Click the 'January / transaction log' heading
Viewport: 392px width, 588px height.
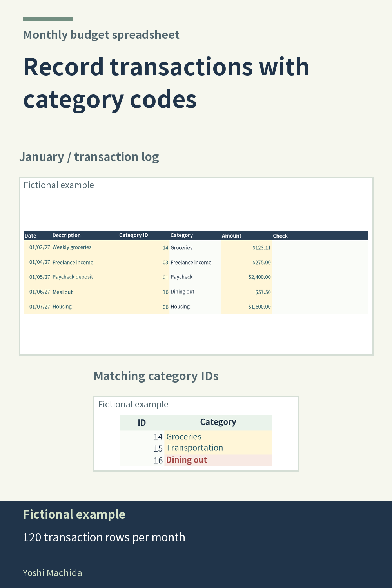coord(89,157)
